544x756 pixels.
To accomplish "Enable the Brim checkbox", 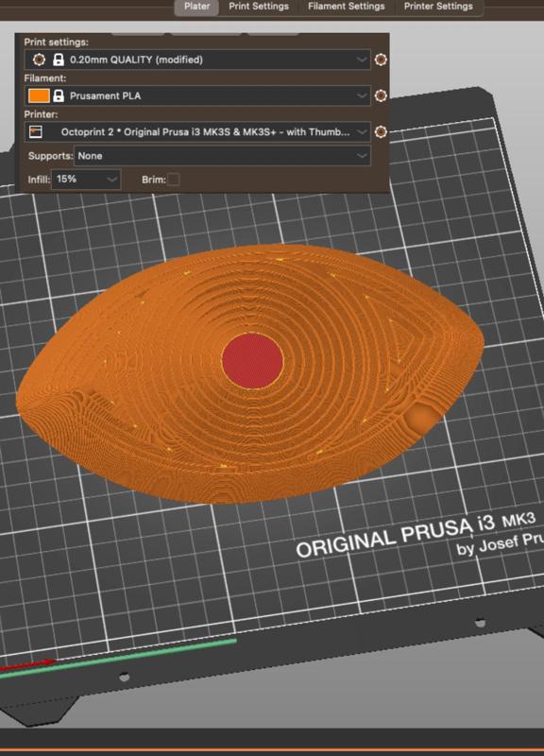I will [x=174, y=180].
